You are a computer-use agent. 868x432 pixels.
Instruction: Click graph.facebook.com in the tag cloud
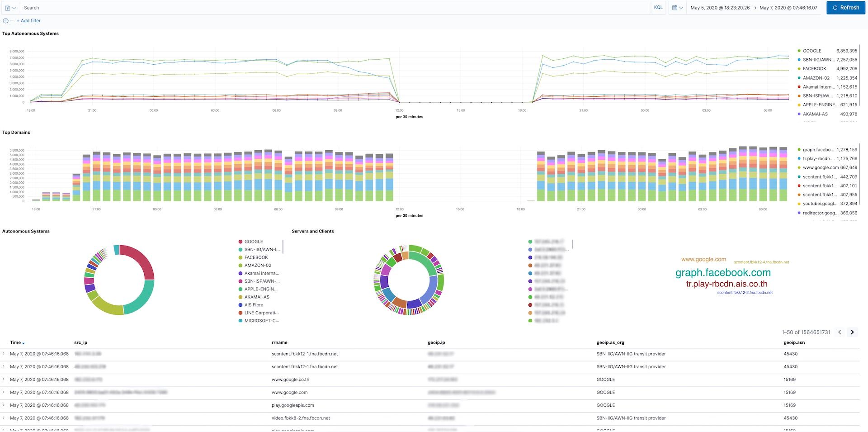click(723, 273)
